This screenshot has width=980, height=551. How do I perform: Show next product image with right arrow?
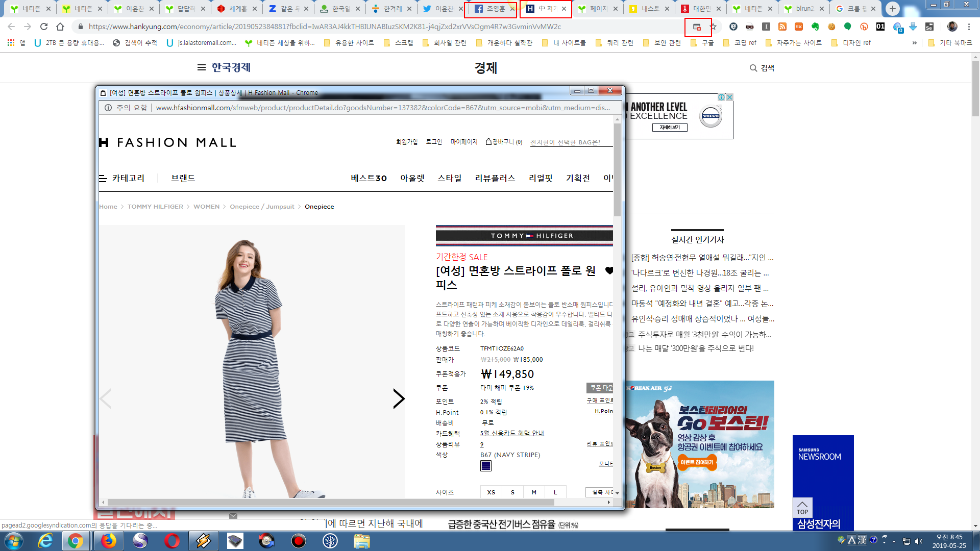click(399, 398)
